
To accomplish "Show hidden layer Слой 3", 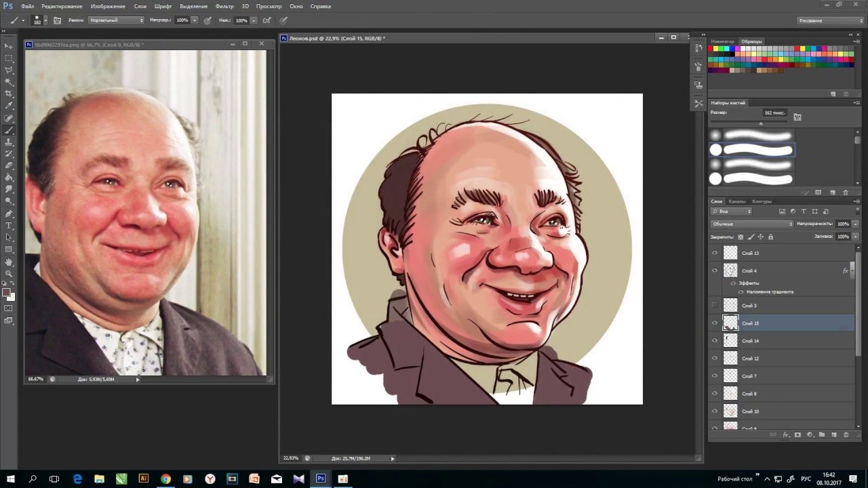I will (714, 306).
